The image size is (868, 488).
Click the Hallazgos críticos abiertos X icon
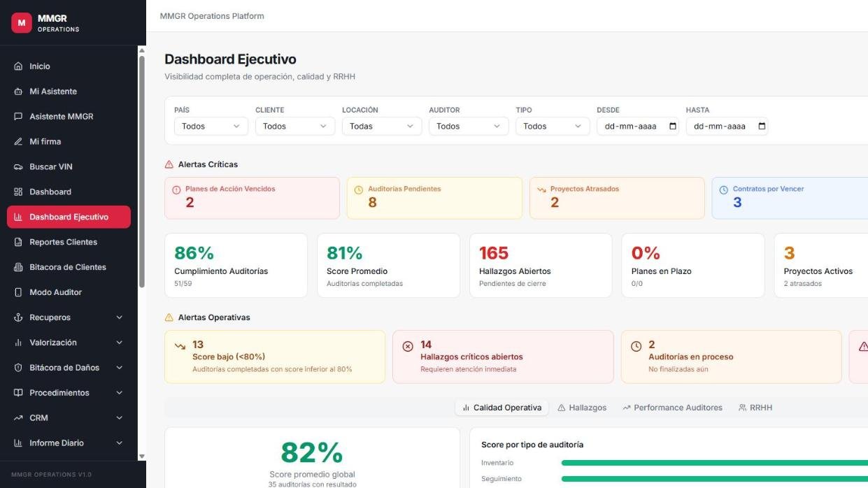tap(408, 346)
